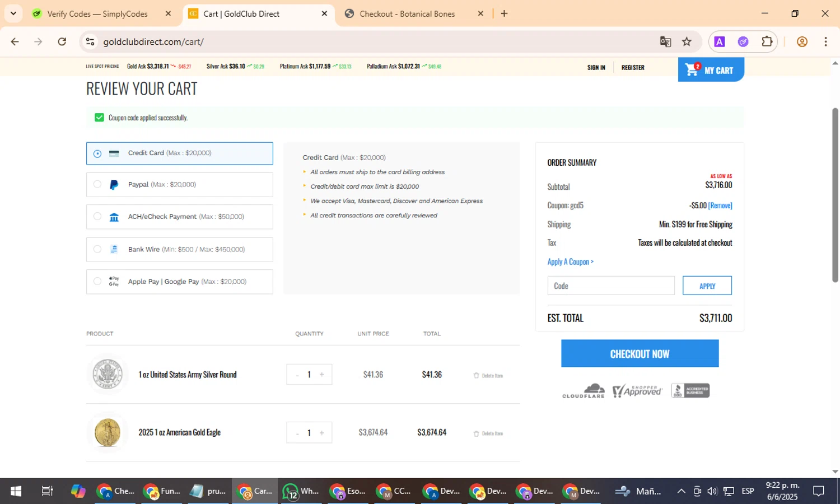Delete the American Gold Eagle item

click(x=488, y=433)
